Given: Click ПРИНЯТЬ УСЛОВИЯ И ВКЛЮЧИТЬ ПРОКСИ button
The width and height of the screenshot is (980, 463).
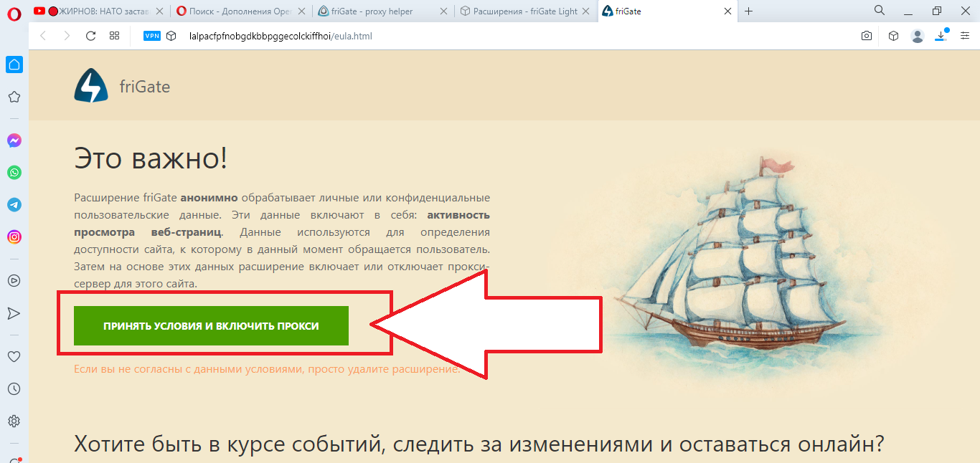Looking at the screenshot, I should [x=211, y=325].
